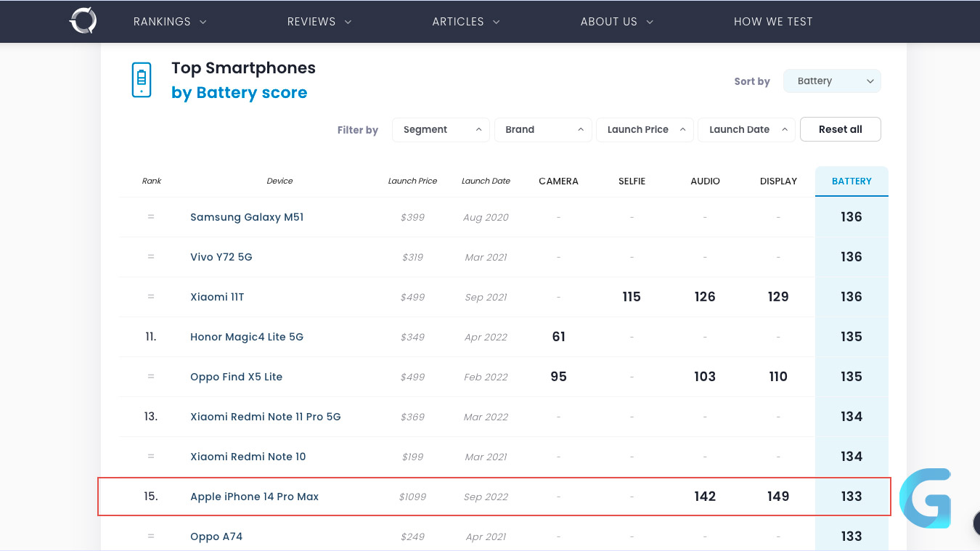Click Honor Magic4 Lite camera score 61

point(558,337)
